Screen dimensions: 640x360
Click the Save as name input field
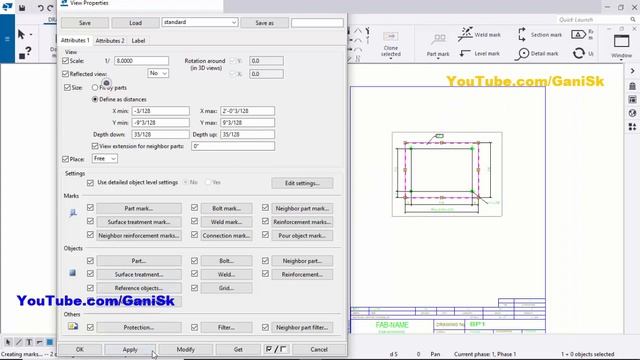[x=317, y=23]
